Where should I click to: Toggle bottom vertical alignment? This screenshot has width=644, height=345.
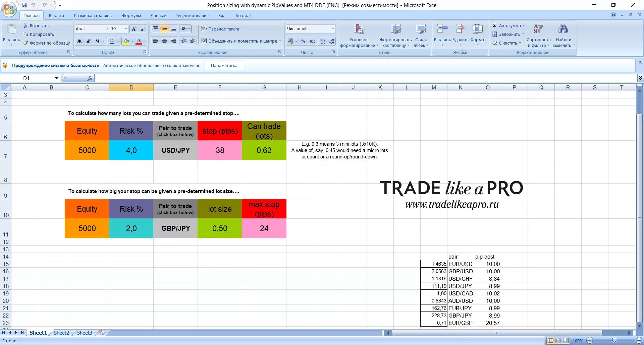click(173, 29)
